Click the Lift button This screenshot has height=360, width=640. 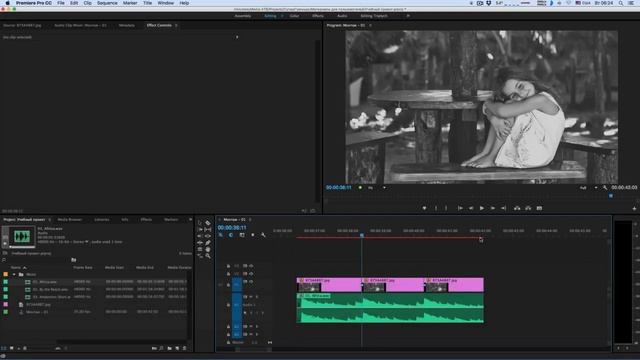pos(517,208)
